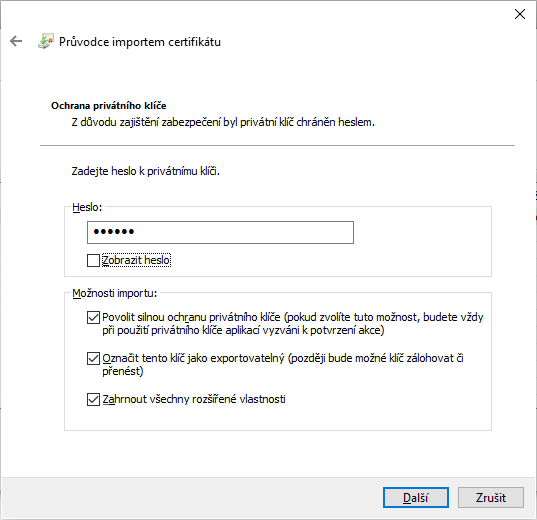Screen dimensions: 537x520
Task: Focus the Heslo password input field
Action: (x=220, y=232)
